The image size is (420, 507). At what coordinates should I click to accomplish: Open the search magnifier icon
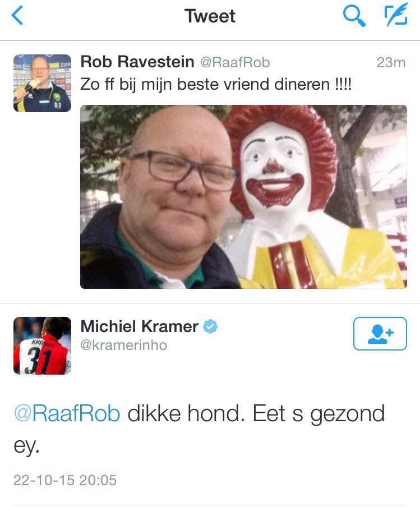pos(354,16)
